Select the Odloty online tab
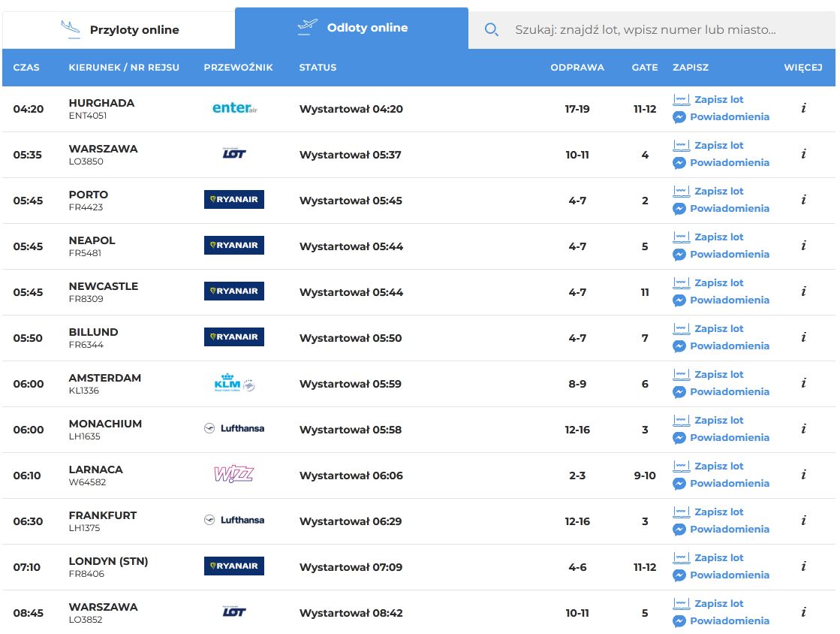 [352, 28]
